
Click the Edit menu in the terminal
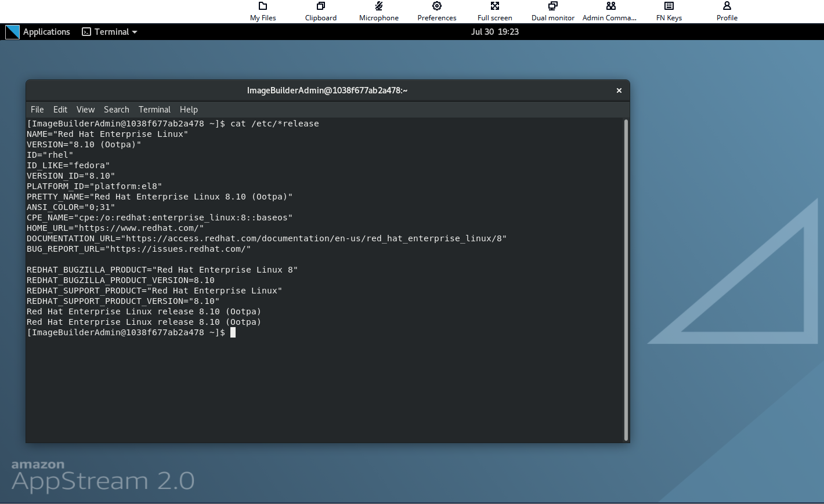pyautogui.click(x=60, y=109)
